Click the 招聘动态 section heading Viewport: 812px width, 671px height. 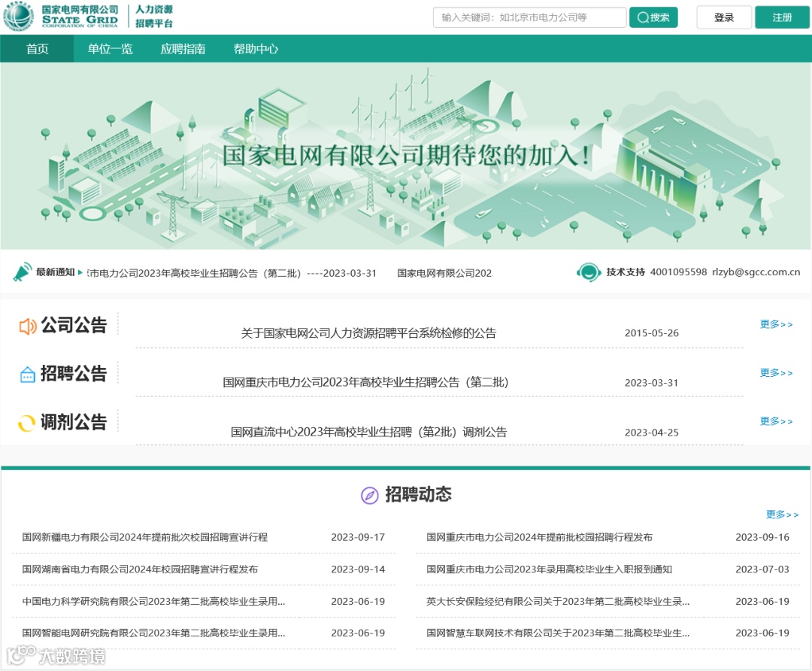419,494
